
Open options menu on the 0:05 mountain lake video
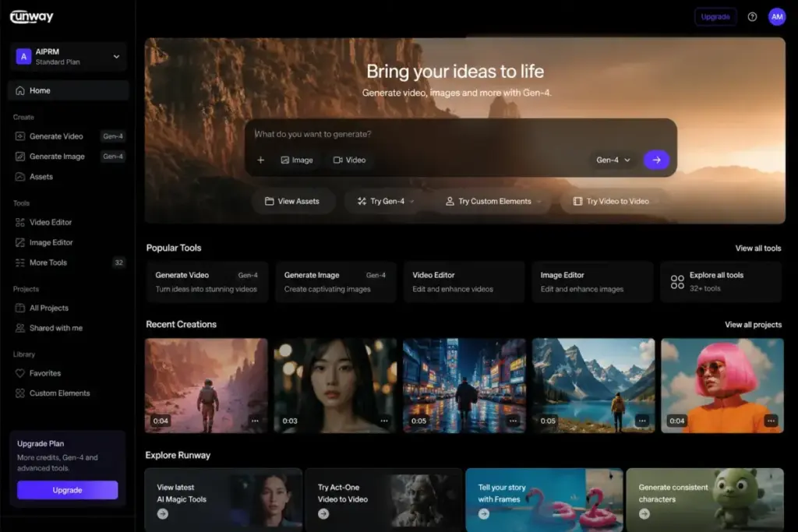coord(642,421)
